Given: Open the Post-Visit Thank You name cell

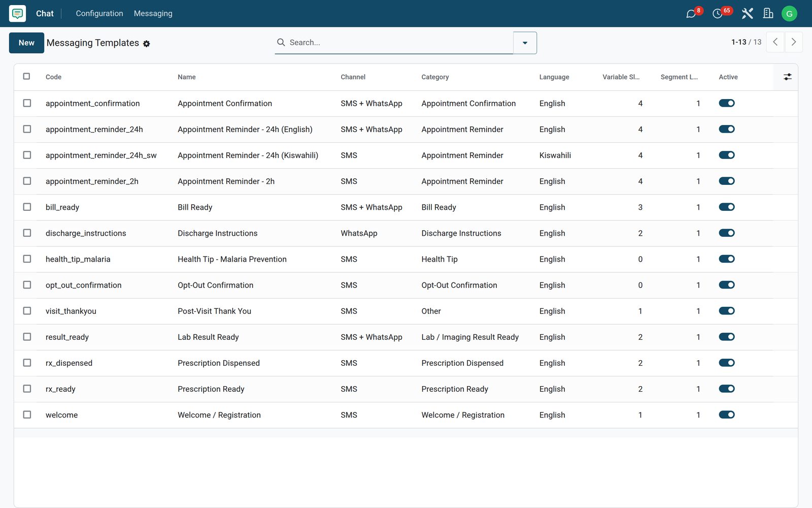Looking at the screenshot, I should click(214, 311).
